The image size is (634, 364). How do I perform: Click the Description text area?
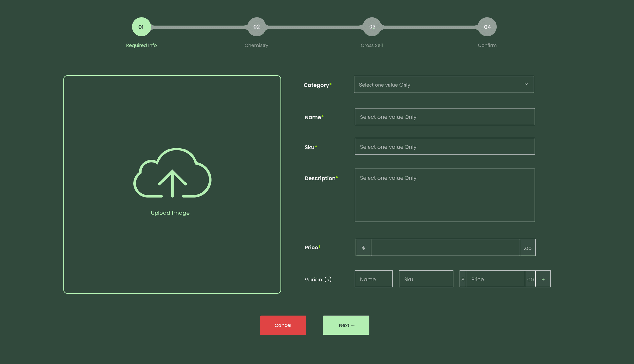coord(444,195)
